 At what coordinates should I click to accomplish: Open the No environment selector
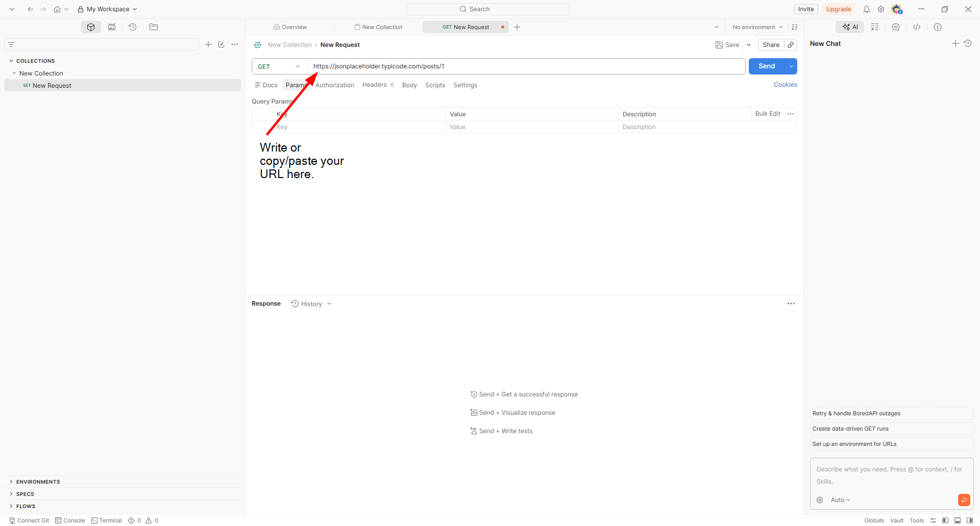pos(757,27)
